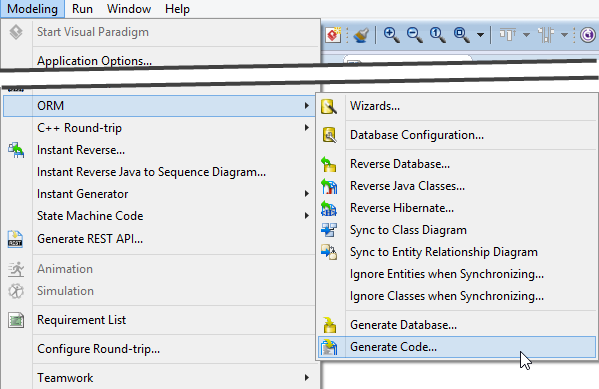Click the Reverse Hibernate icon
This screenshot has width=599, height=389.
click(329, 208)
